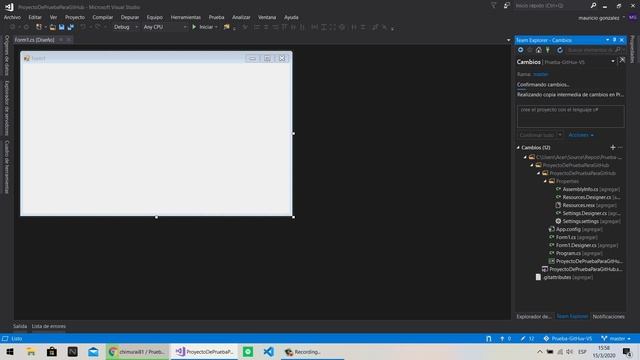
Task: Open the Compilar menu
Action: coord(102,17)
